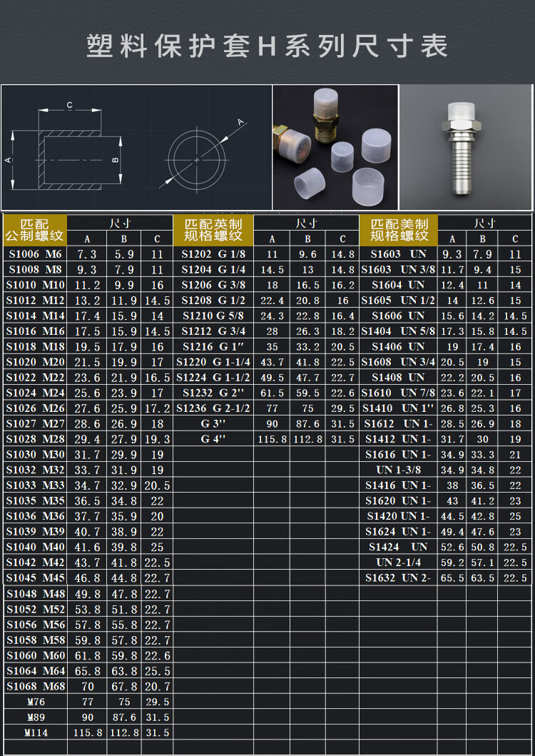Click the S1632 UN 2- cell

pos(399,578)
